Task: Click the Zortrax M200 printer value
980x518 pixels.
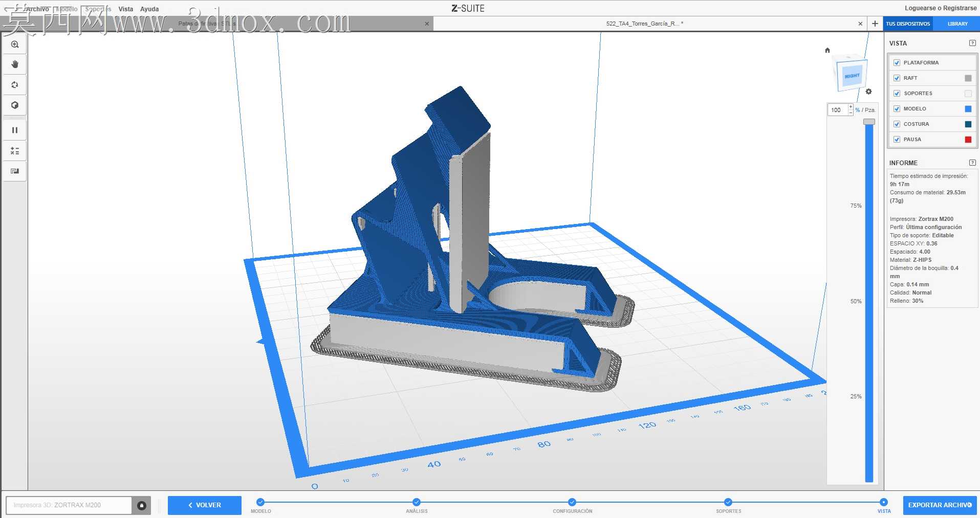Action: (935, 219)
